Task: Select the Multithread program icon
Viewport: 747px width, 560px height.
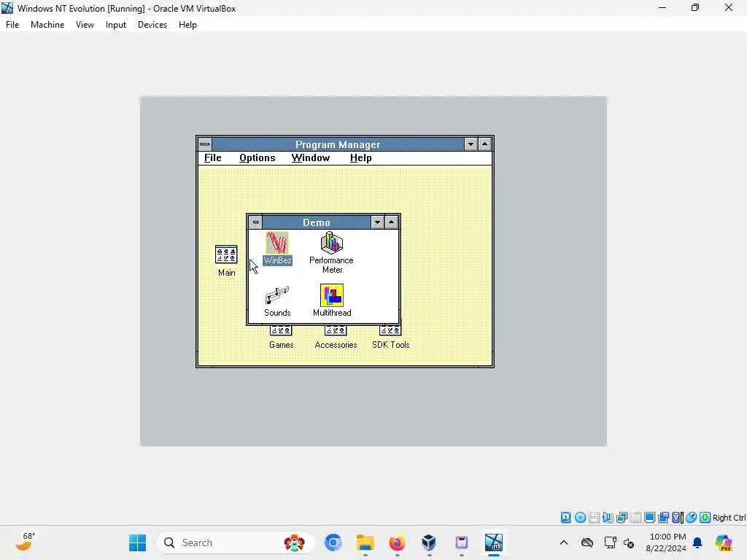Action: [x=332, y=300]
